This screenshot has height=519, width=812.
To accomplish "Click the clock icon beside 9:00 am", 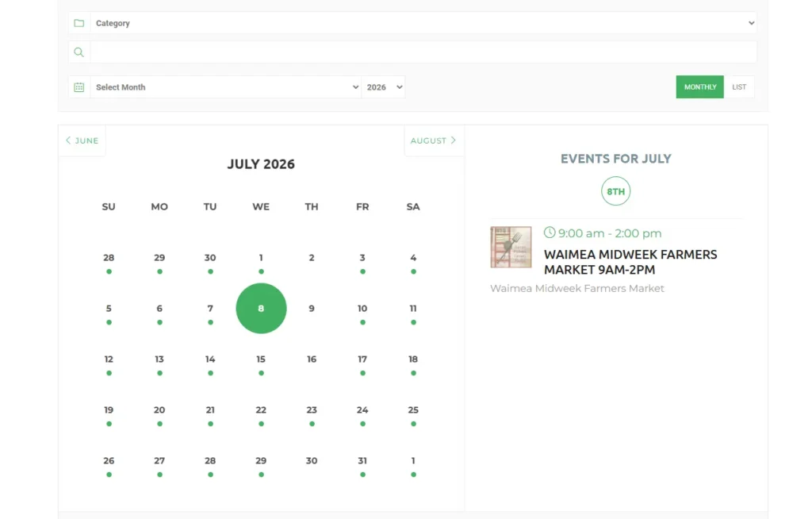I will [550, 233].
